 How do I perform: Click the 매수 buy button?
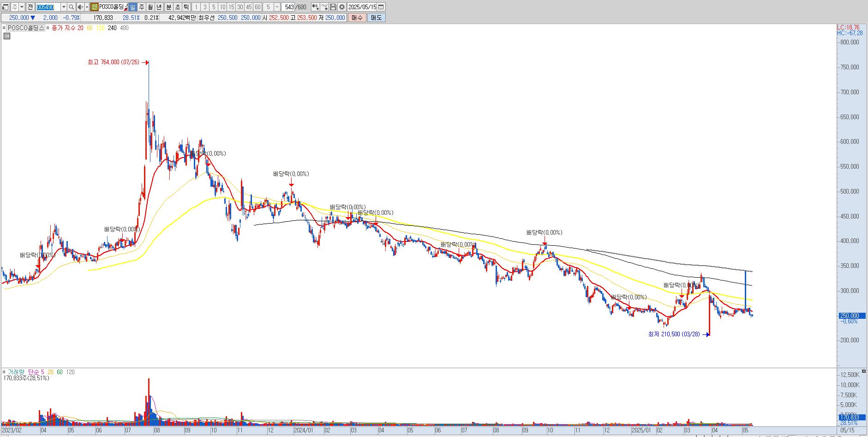[x=357, y=18]
